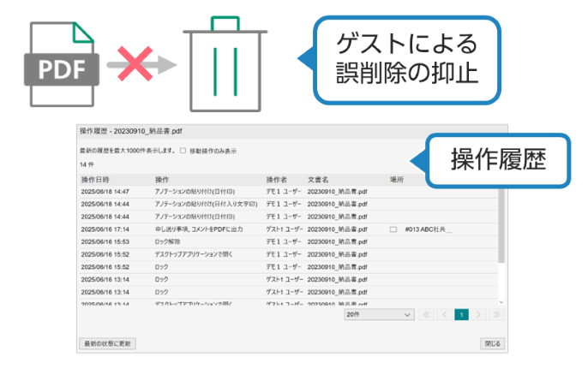Click the 14 件 record count text
The image size is (588, 369).
pyautogui.click(x=87, y=164)
